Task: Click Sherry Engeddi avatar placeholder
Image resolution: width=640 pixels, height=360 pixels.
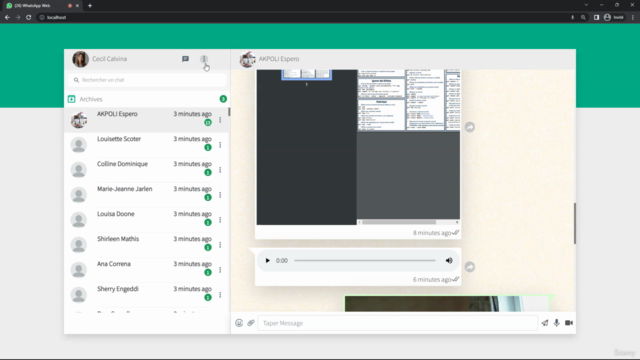Action: (x=79, y=295)
